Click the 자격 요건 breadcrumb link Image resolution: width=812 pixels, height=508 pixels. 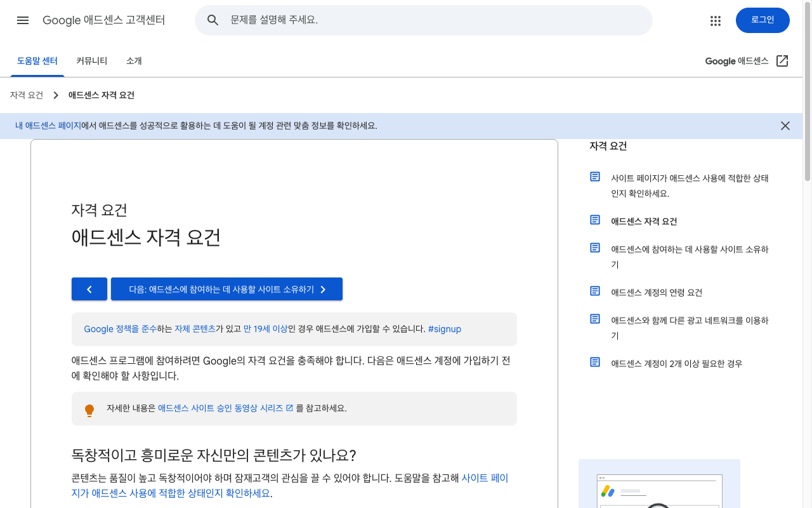(x=27, y=95)
